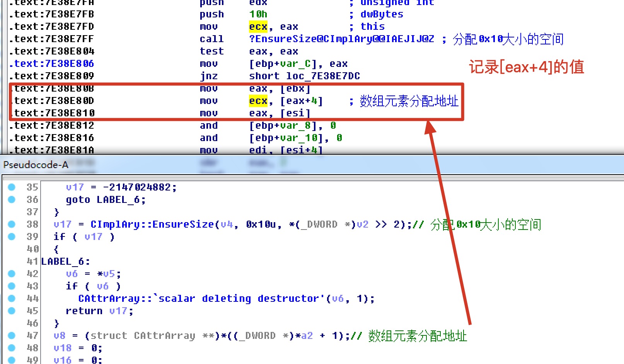Select the Pseudocode-A tab
The image size is (624, 364).
tap(36, 165)
